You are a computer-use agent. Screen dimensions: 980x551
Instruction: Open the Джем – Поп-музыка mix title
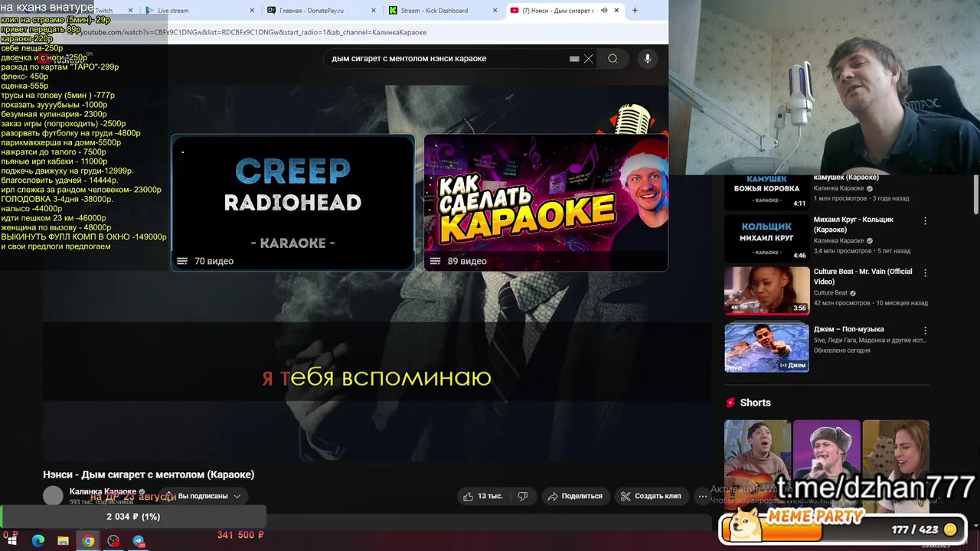[x=849, y=329]
